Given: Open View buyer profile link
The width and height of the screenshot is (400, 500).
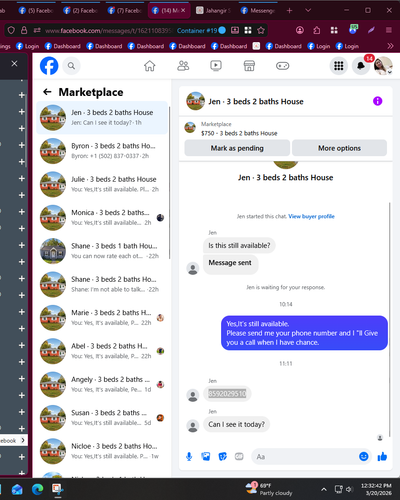Looking at the screenshot, I should point(311,216).
